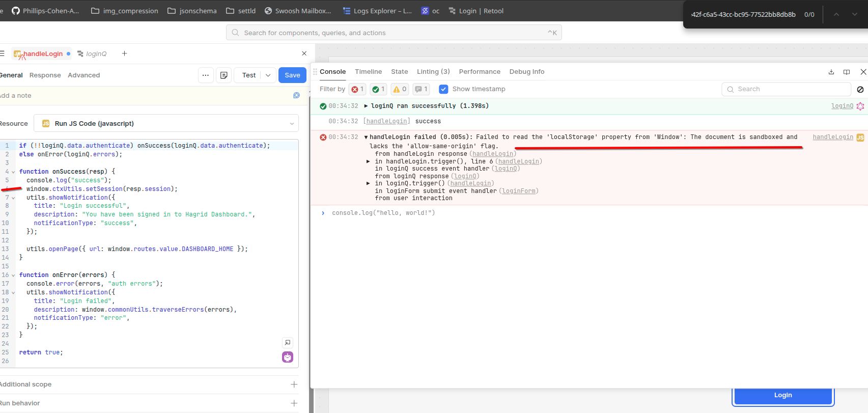Add a new query with plus icon

124,53
